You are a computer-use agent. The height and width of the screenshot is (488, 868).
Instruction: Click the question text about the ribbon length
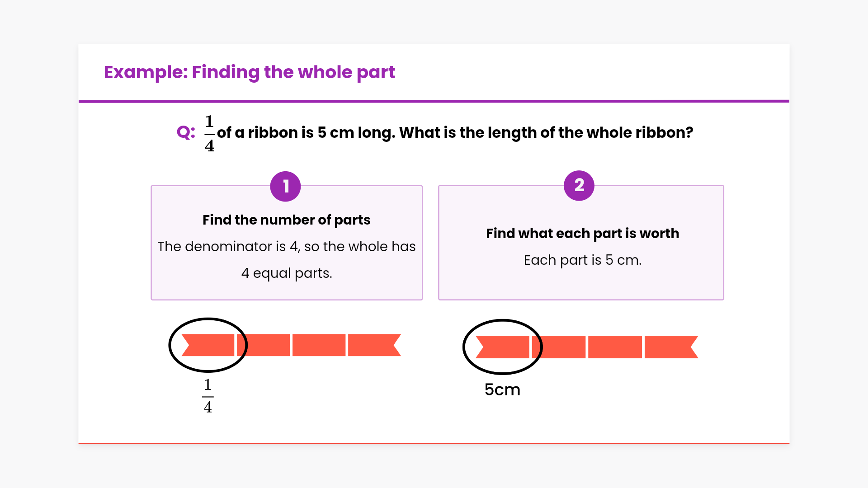coord(455,132)
